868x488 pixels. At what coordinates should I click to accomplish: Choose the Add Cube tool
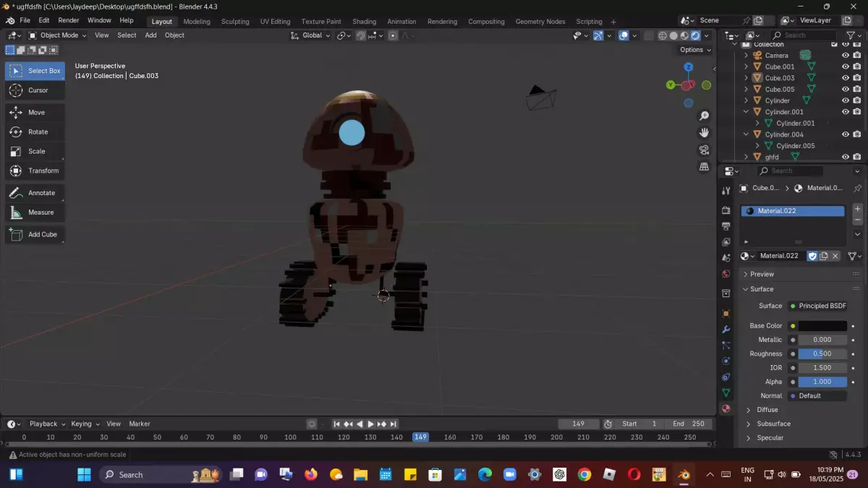[35, 234]
